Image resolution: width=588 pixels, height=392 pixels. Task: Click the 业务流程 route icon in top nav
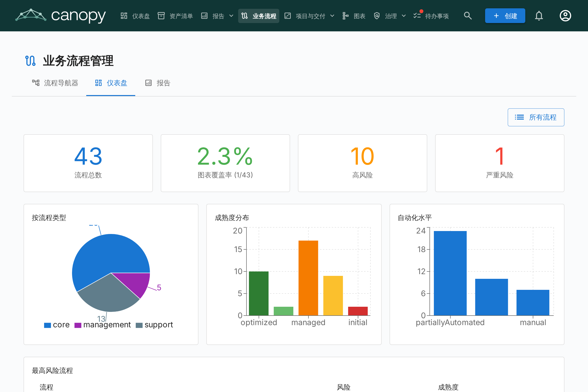point(245,16)
